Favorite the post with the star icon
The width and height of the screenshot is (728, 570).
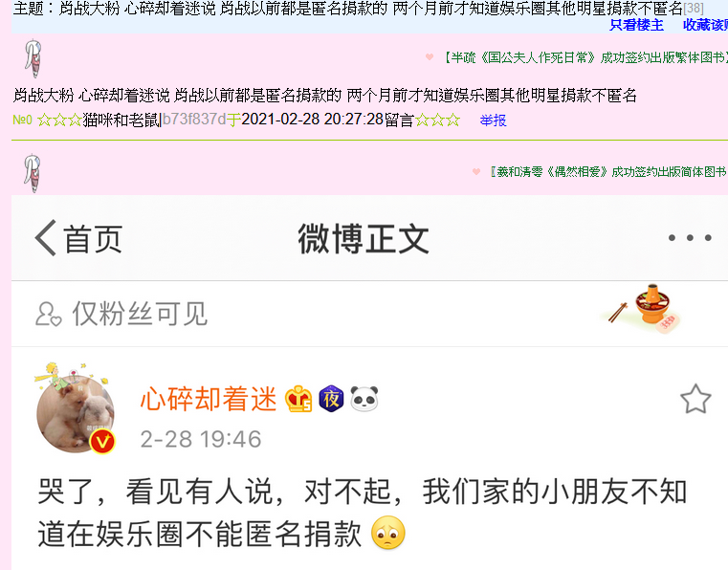[695, 399]
